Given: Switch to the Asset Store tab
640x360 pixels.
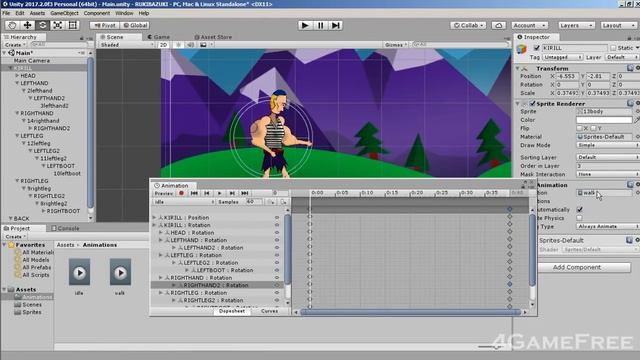Looking at the screenshot, I should [213, 37].
